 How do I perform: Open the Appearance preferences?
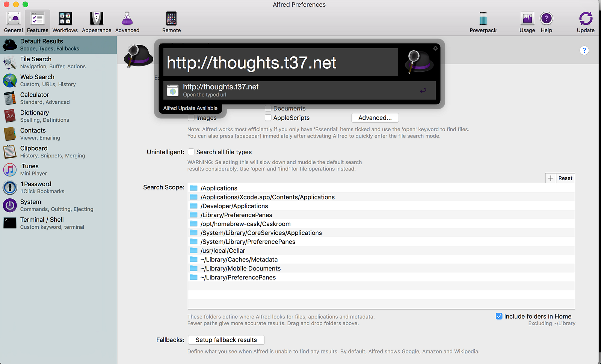point(97,22)
